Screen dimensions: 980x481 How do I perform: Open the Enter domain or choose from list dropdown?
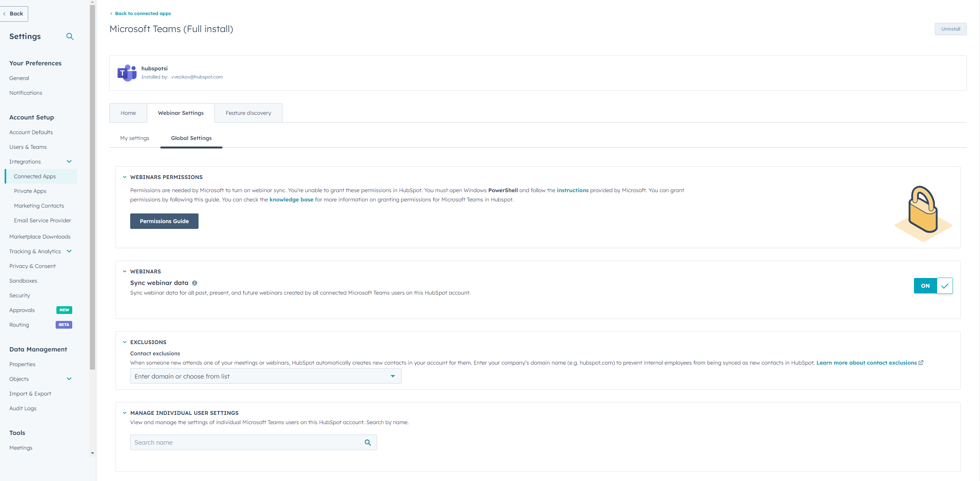click(x=266, y=376)
